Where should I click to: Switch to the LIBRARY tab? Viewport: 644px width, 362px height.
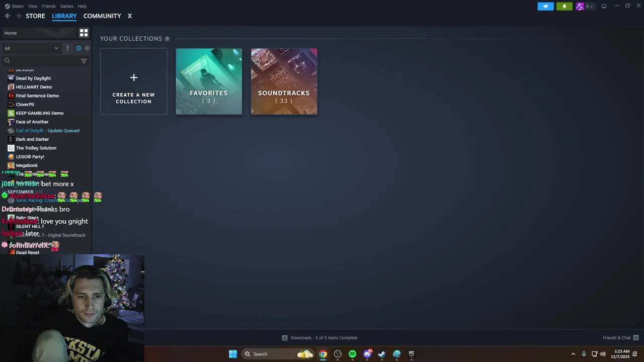[64, 16]
